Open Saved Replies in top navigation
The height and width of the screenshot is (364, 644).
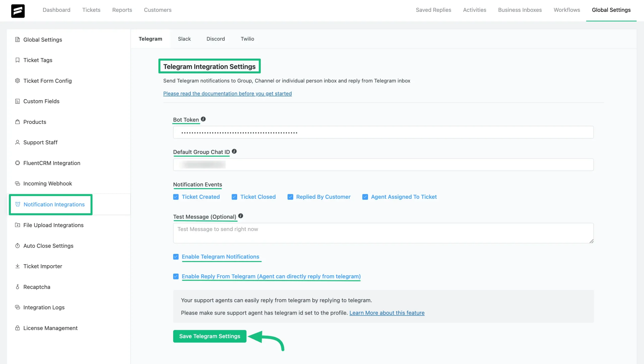pos(433,10)
